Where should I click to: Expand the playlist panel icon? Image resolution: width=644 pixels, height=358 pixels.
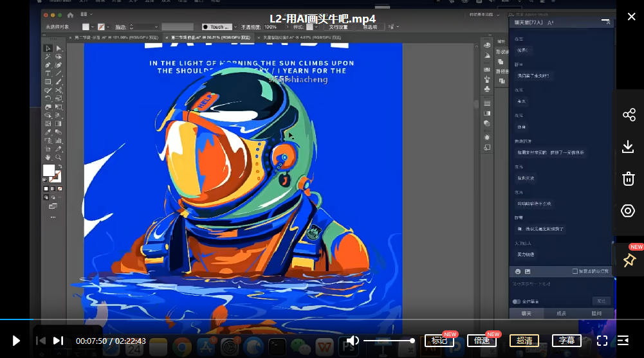tap(623, 341)
